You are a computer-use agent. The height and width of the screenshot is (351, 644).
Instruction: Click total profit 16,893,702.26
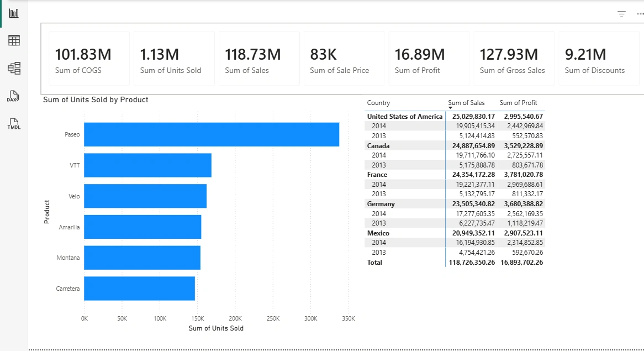pyautogui.click(x=521, y=262)
